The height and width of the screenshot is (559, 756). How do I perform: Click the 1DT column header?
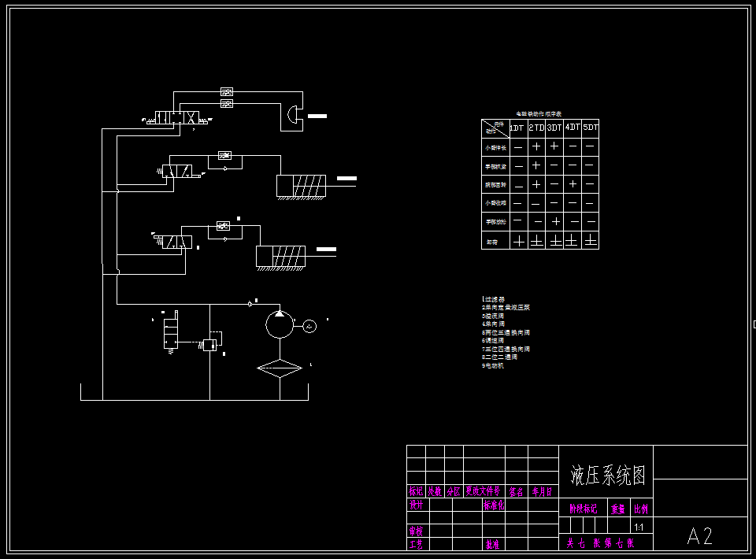point(517,128)
